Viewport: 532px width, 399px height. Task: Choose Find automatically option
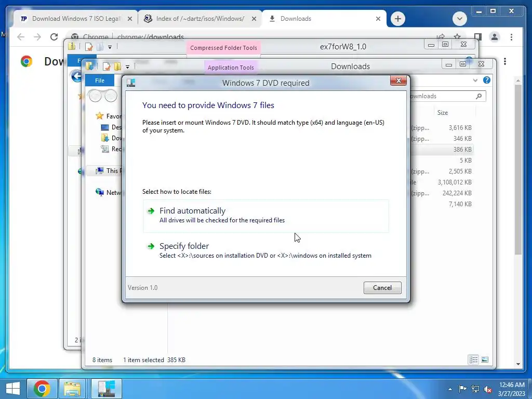coord(265,216)
